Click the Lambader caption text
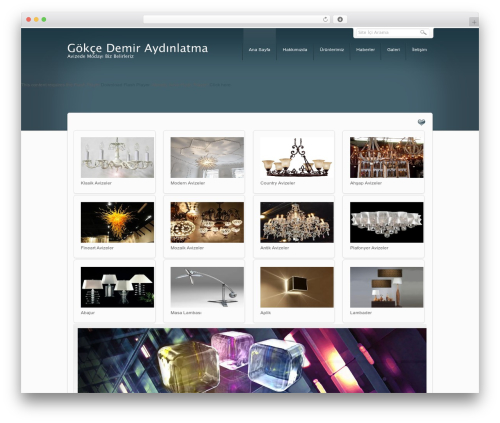The height and width of the screenshot is (423, 500). 361,313
